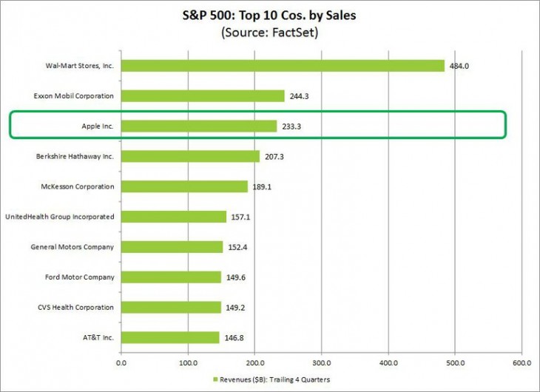The image size is (540, 392).
Task: Click the CVS Health Corporation label
Action: pyautogui.click(x=76, y=307)
